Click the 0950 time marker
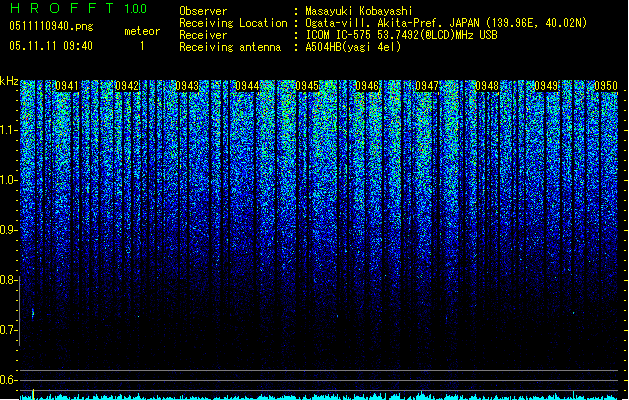This screenshot has width=629, height=400. pos(606,86)
